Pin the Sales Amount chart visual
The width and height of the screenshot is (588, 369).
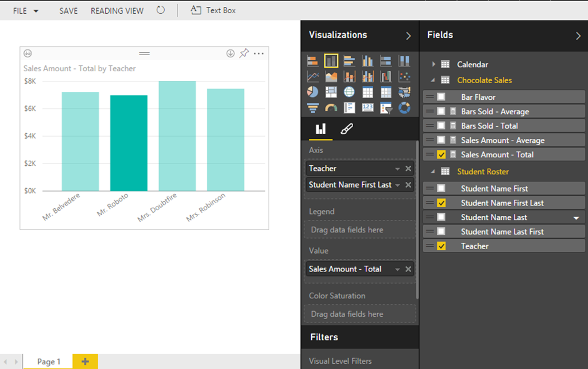coord(244,53)
